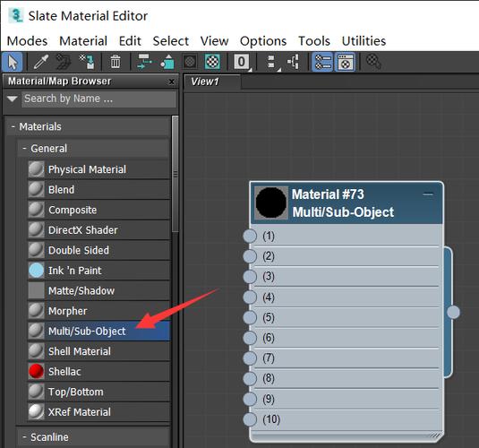Screen dimensions: 479x448
Task: Delete selected with trash icon
Action: pos(115,62)
